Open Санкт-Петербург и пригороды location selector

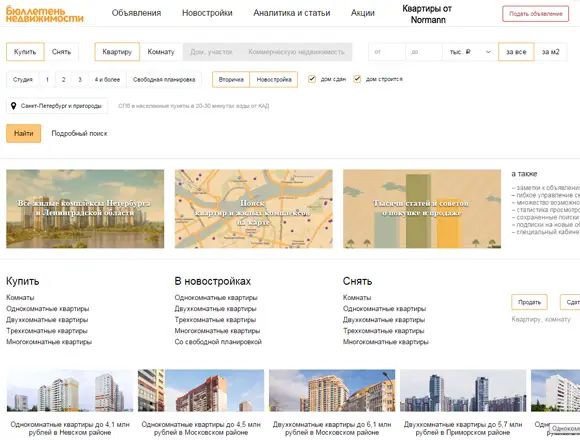click(x=57, y=106)
